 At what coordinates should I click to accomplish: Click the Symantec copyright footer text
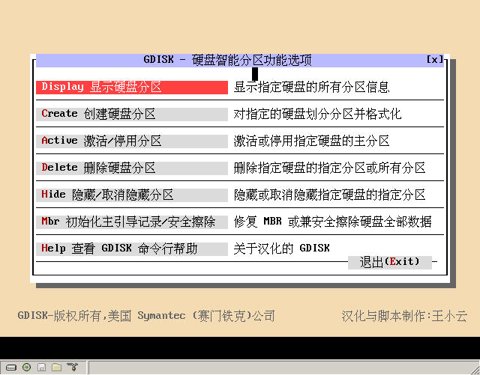[146, 316]
